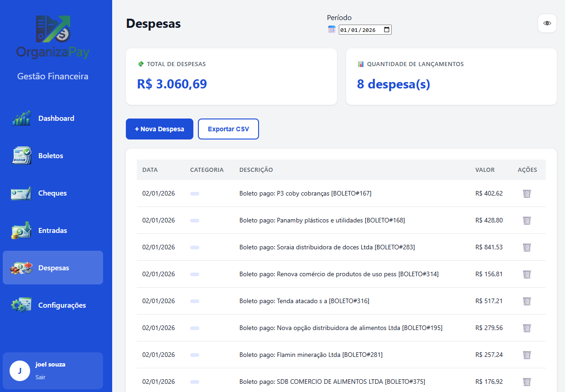Viewport: 565px width, 392px height.
Task: Open Cheques using its cheque icon
Action: (21, 193)
